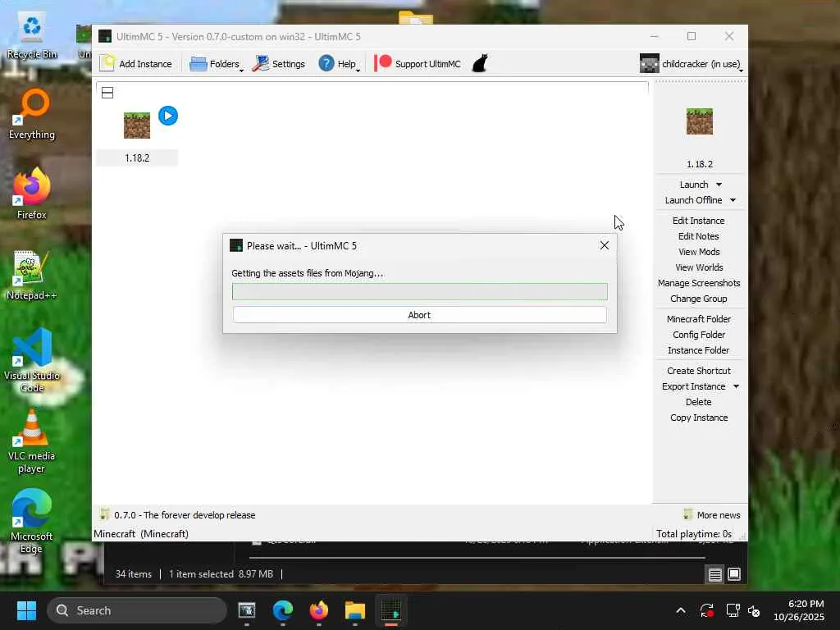Open the 0.7.0 forever develop release news
This screenshot has width=840, height=630.
(177, 515)
